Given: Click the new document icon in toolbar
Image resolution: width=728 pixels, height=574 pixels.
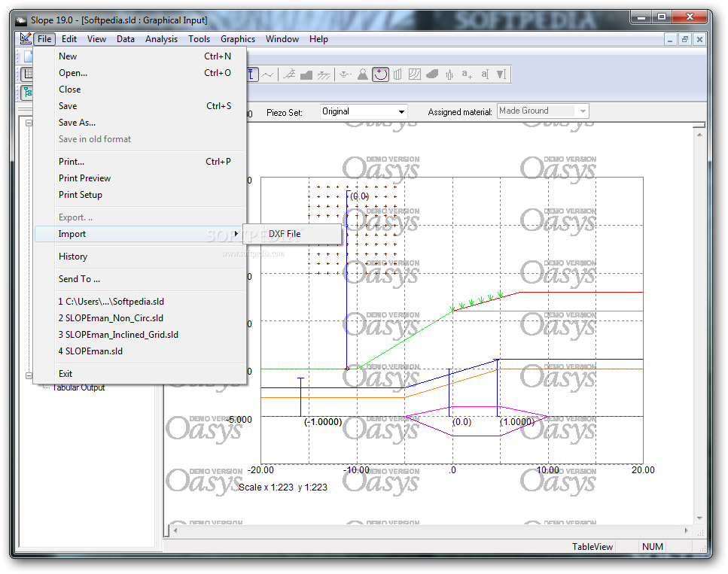Looking at the screenshot, I should point(29,56).
